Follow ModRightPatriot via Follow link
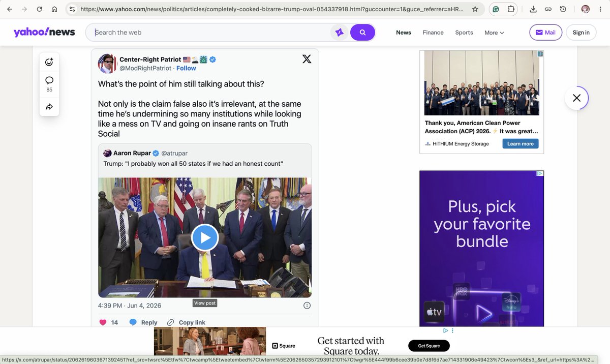The image size is (610, 364). point(186,68)
